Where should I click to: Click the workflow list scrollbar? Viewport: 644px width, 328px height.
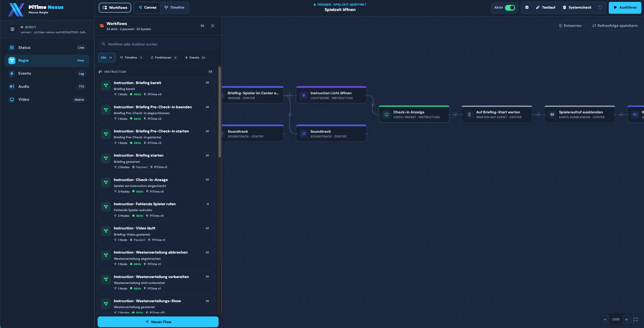(x=220, y=112)
